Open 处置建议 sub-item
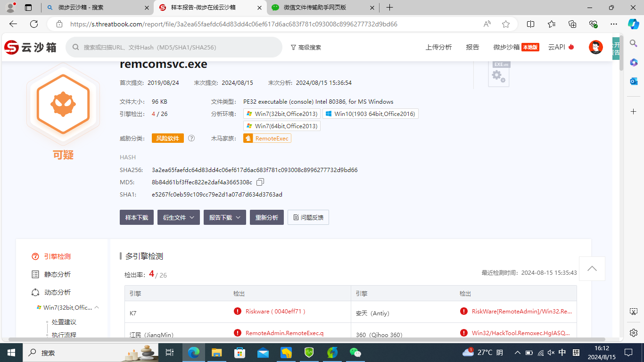Image resolution: width=644 pixels, height=362 pixels. point(64,322)
